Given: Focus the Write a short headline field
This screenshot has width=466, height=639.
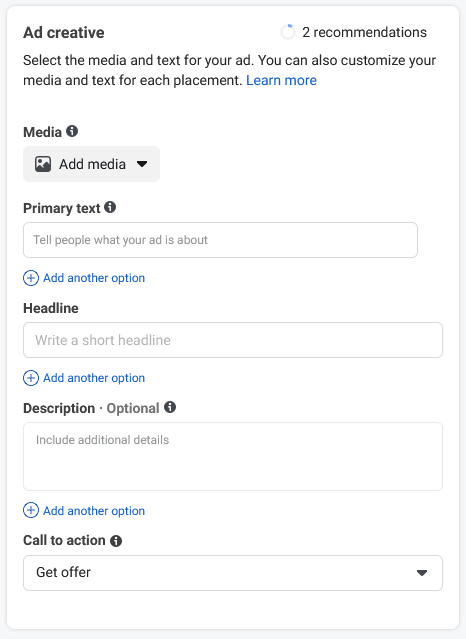Looking at the screenshot, I should click(x=233, y=340).
